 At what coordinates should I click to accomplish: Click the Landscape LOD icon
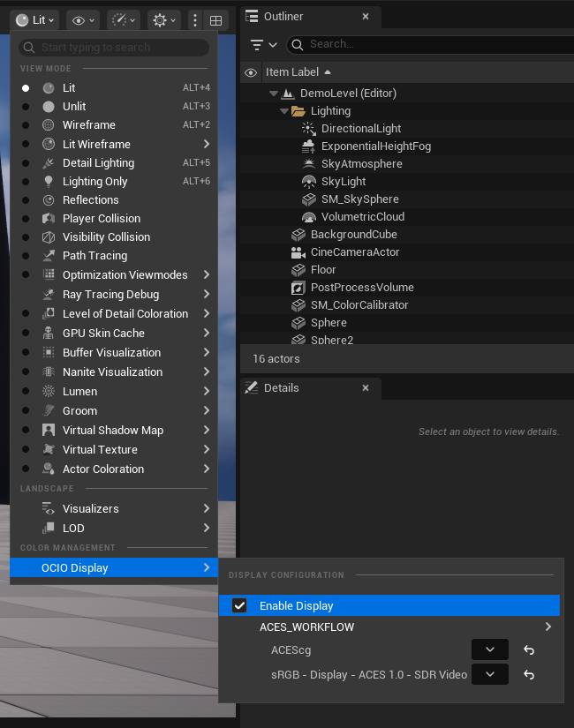(x=49, y=528)
